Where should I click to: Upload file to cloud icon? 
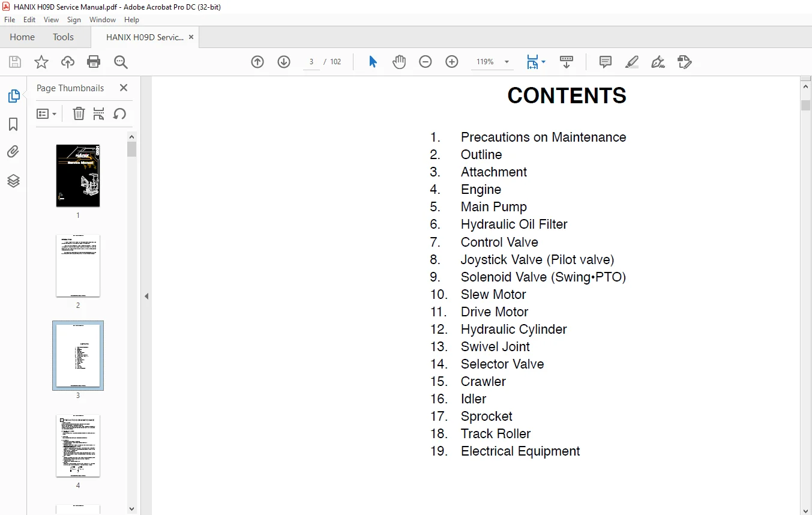(x=68, y=62)
